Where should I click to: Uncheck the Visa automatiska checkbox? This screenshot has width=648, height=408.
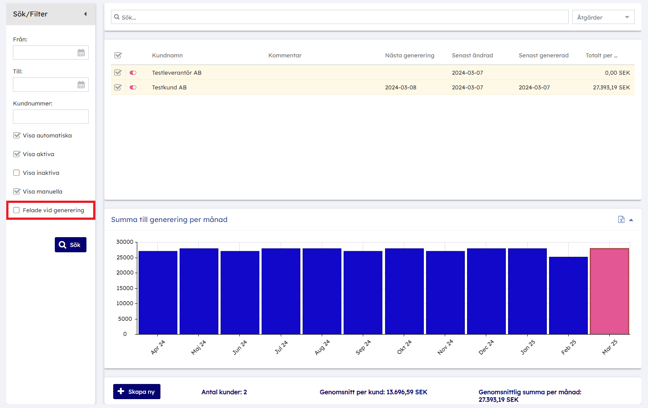click(17, 136)
